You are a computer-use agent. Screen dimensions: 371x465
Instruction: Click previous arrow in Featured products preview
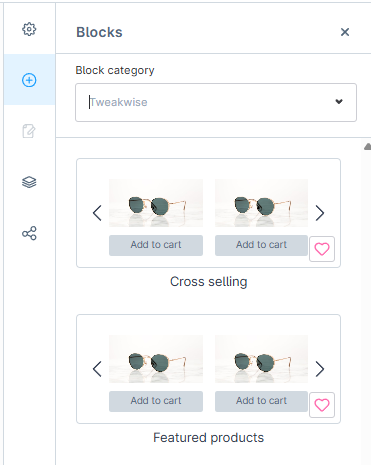point(97,369)
